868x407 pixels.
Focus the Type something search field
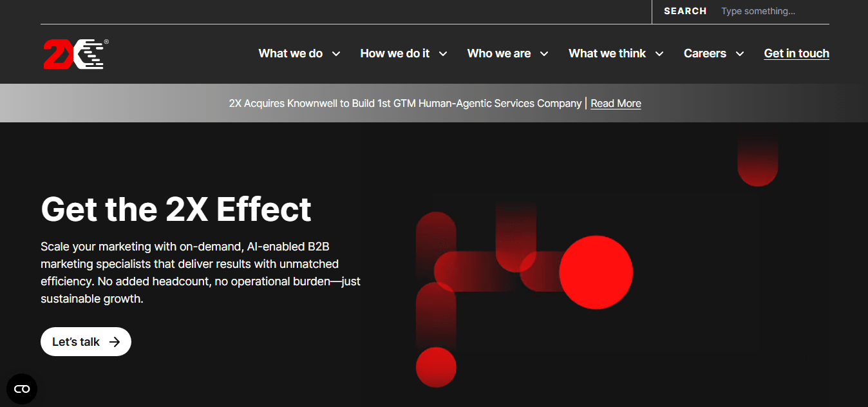point(775,11)
